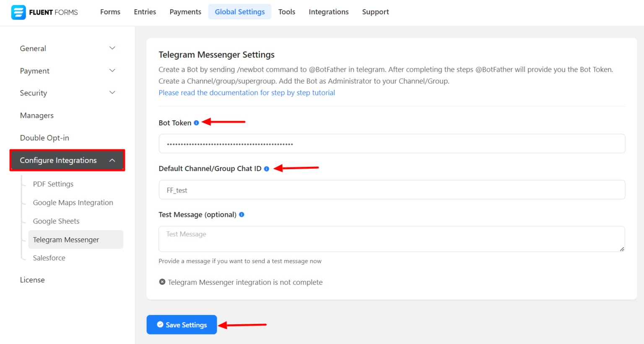Open the Integrations menu item

[328, 11]
